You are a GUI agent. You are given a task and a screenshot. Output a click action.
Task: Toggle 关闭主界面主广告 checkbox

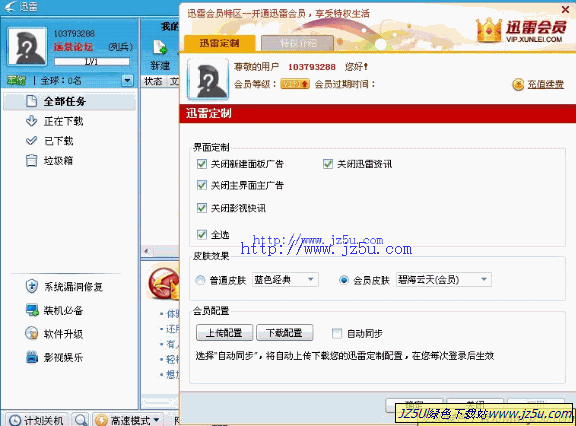202,185
